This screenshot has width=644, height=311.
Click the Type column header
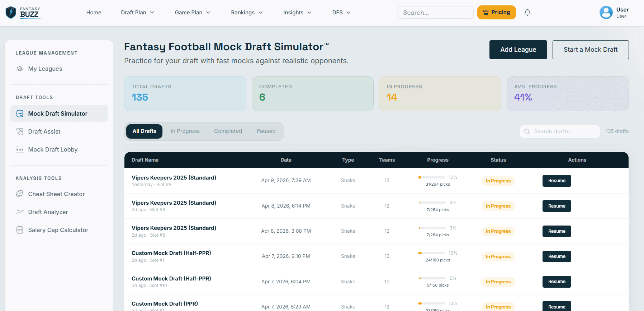(x=348, y=160)
